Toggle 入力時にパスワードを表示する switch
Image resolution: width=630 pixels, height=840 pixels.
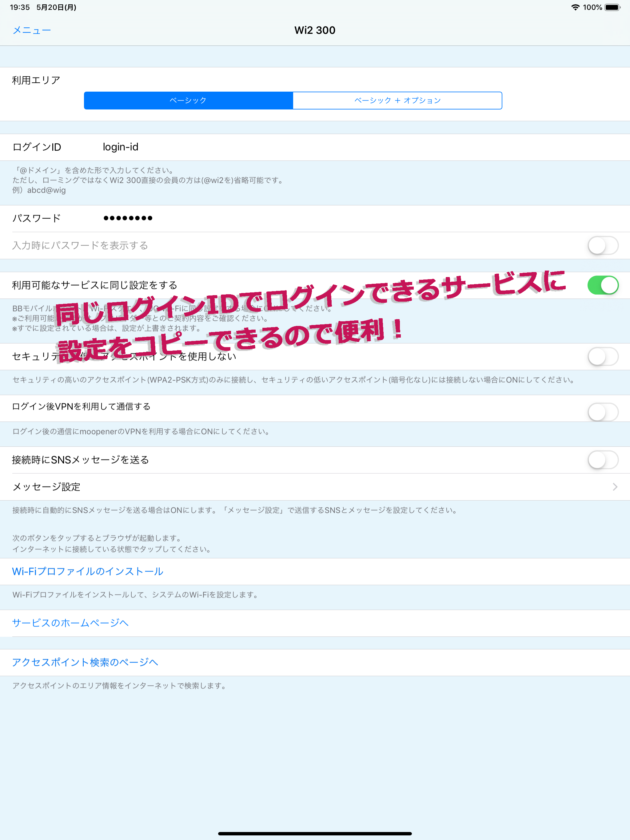tap(603, 245)
